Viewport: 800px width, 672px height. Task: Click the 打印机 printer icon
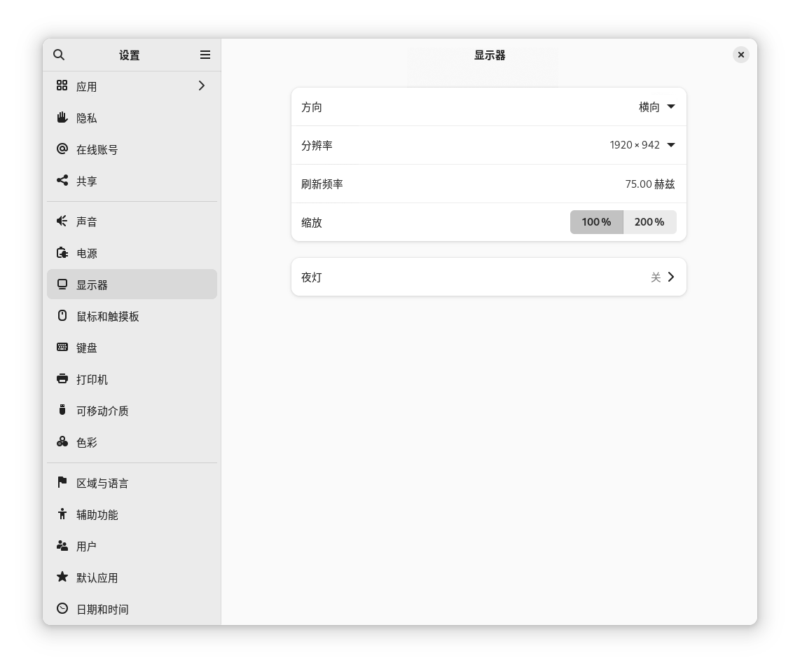(62, 378)
